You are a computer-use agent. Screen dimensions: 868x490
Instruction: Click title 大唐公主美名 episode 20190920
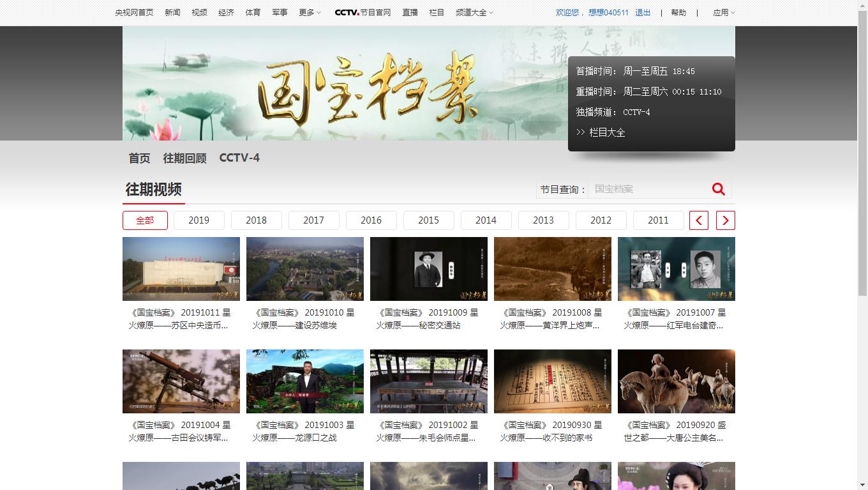675,431
